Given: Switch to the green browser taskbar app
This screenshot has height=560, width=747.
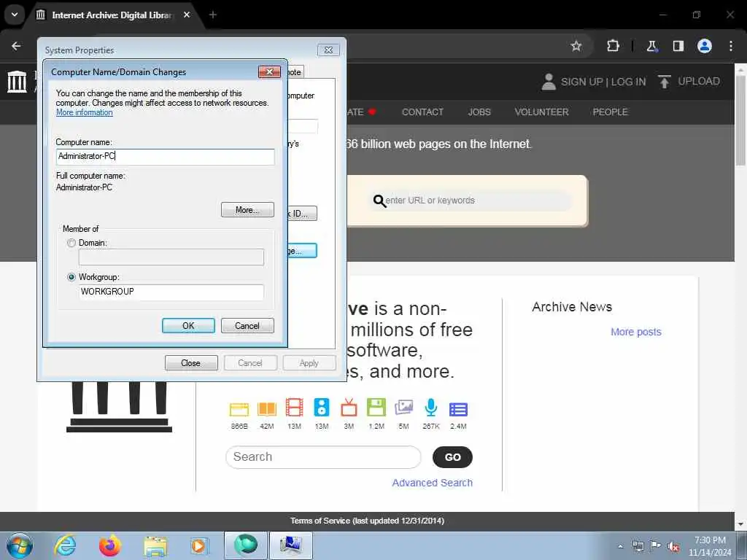Looking at the screenshot, I should (245, 545).
